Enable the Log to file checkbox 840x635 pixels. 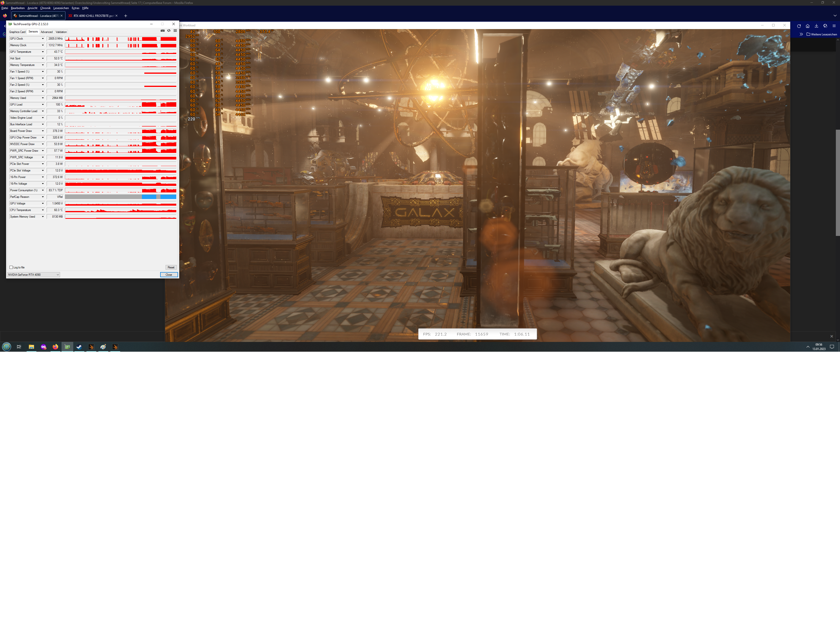tap(11, 267)
